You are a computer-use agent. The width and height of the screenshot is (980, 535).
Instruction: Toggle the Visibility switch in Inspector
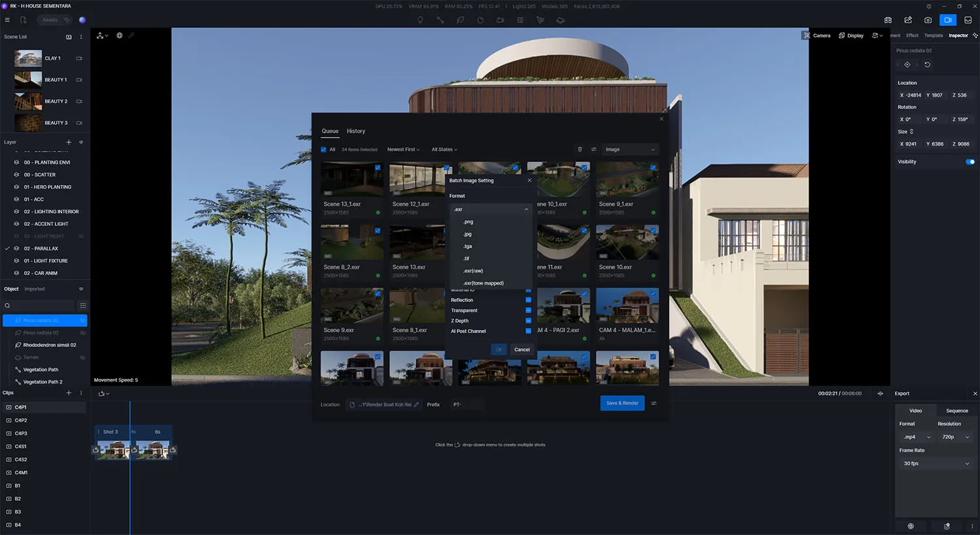[x=970, y=162]
